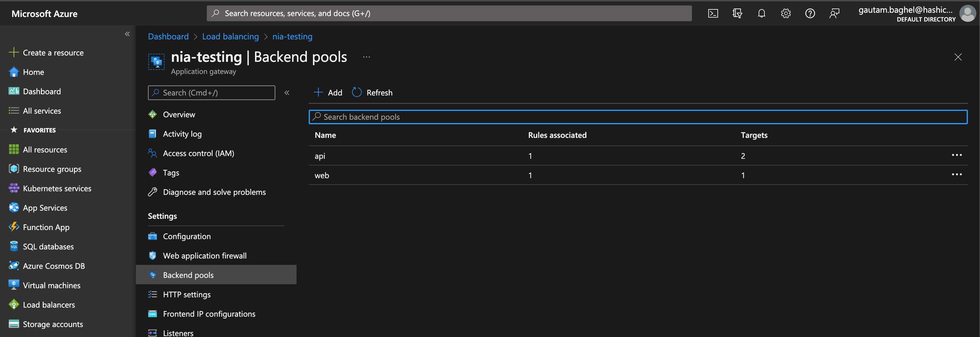Select HTTP settings in the resource menu
The height and width of the screenshot is (337, 980).
click(x=186, y=294)
